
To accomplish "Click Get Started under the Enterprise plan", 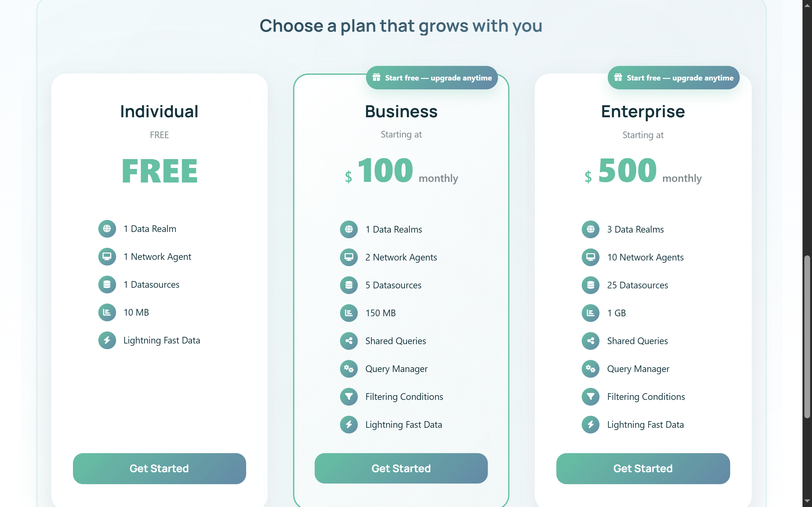I will click(x=643, y=468).
